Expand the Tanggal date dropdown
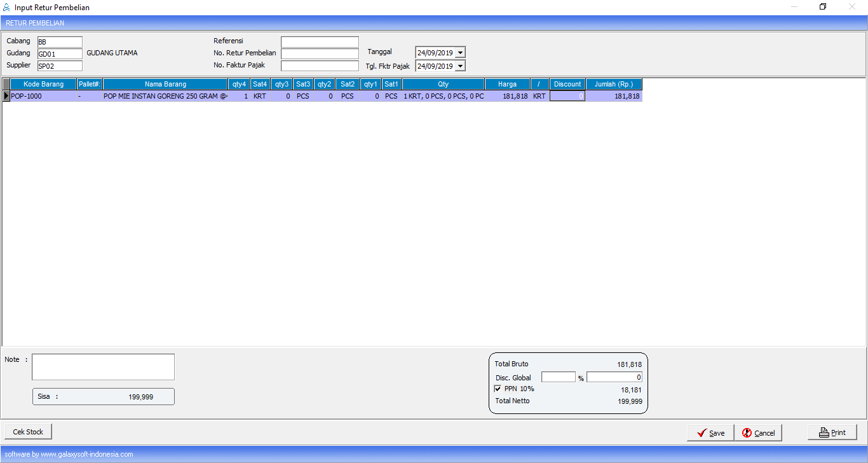Image resolution: width=868 pixels, height=463 pixels. pyautogui.click(x=461, y=53)
